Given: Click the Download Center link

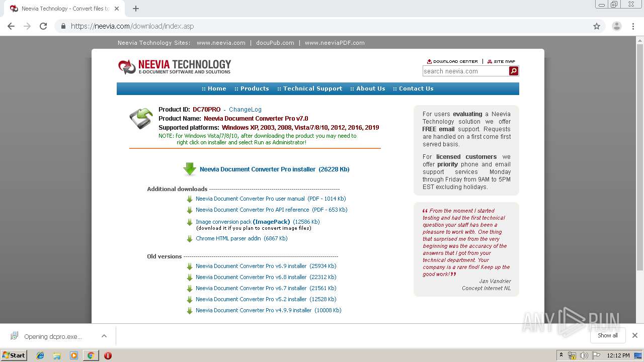Looking at the screenshot, I should (x=452, y=61).
